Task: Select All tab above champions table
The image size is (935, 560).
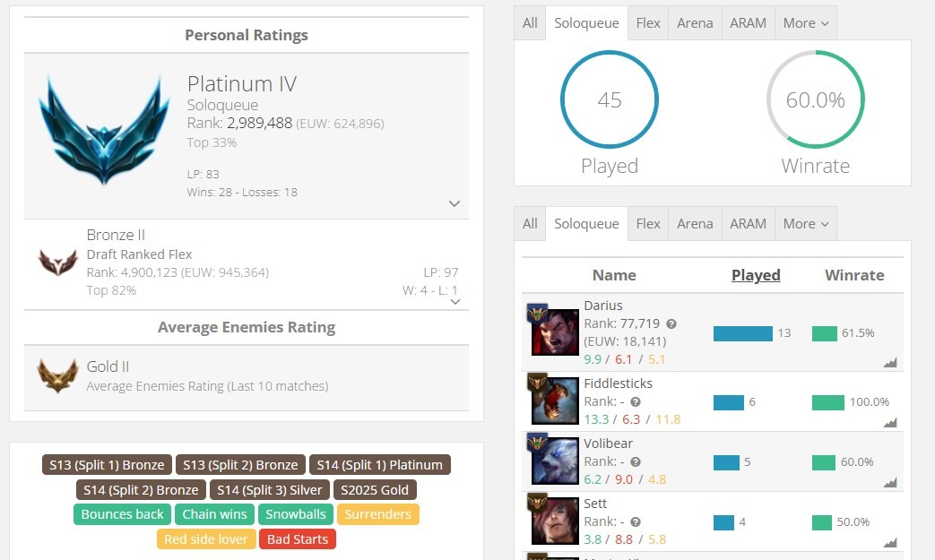Action: 530,224
